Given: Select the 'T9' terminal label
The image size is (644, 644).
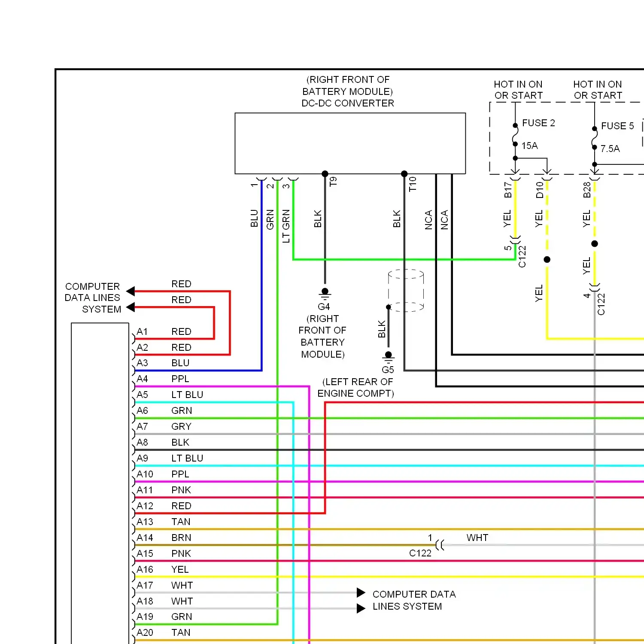Looking at the screenshot, I should tap(334, 182).
